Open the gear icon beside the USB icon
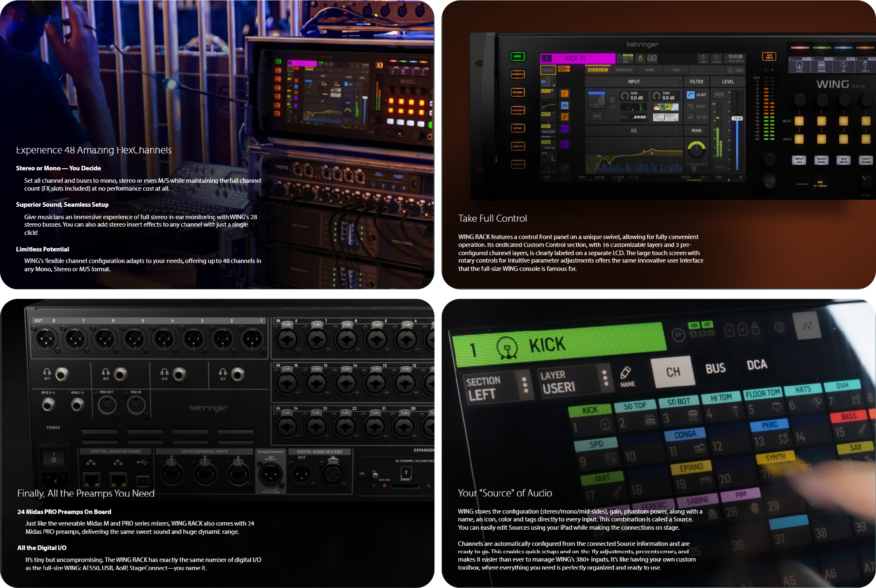This screenshot has height=588, width=876. click(x=779, y=327)
